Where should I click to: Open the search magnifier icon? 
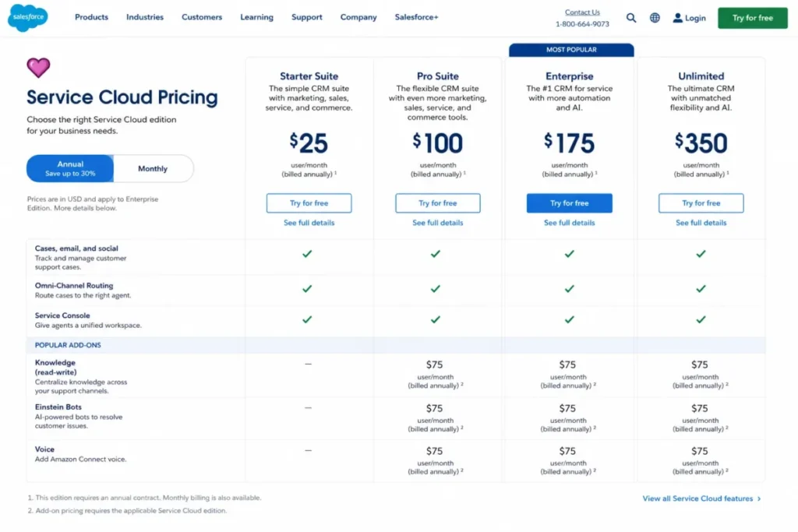(631, 18)
